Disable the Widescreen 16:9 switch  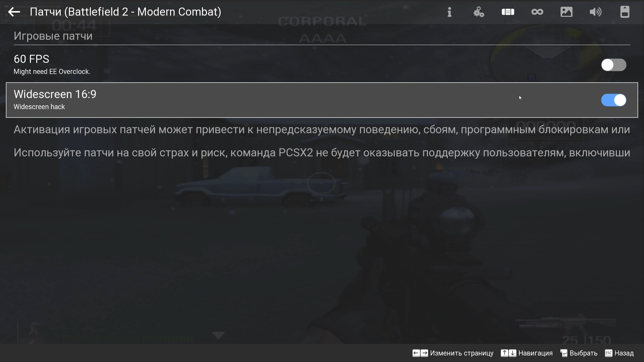[613, 100]
